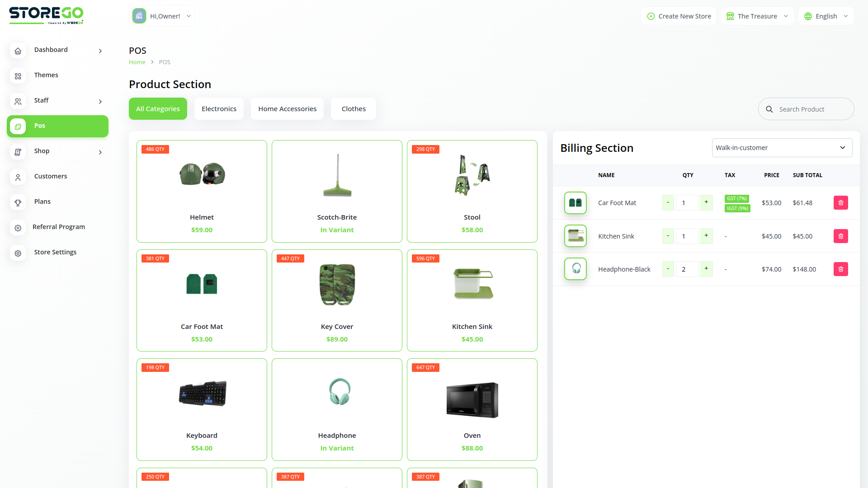
Task: Click the Stool product thumbnail
Action: click(472, 175)
